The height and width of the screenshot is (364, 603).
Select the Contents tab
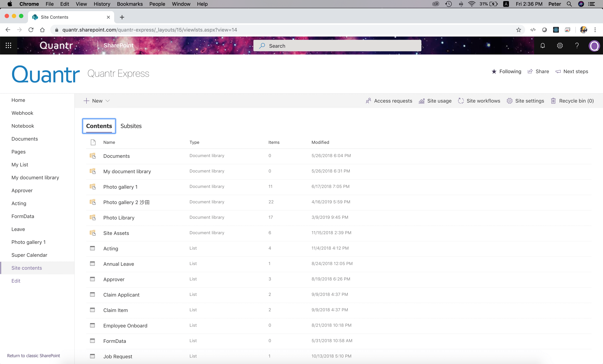tap(99, 126)
